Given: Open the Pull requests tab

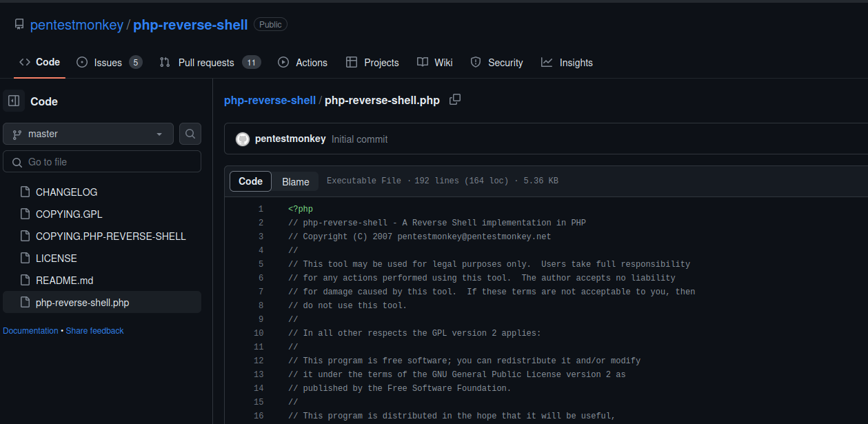Looking at the screenshot, I should [x=210, y=63].
